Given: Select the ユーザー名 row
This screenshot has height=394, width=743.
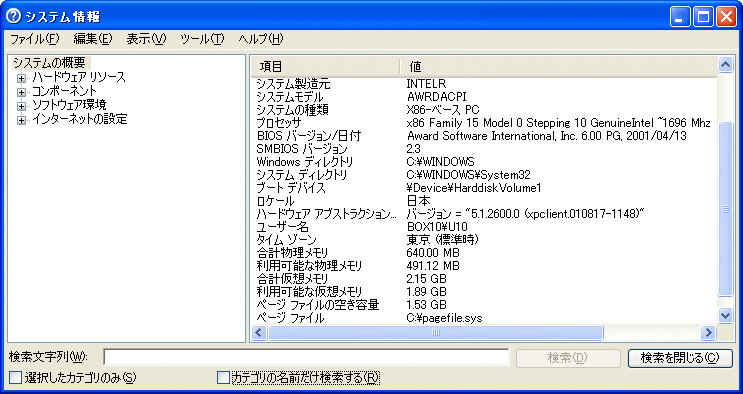Looking at the screenshot, I should point(484,227).
